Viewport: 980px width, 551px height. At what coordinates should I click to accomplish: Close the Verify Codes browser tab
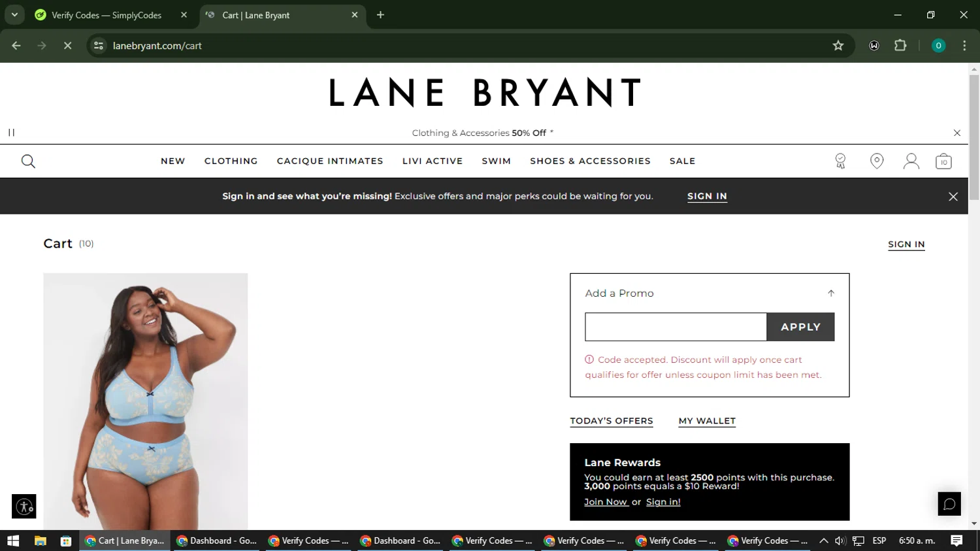tap(184, 15)
